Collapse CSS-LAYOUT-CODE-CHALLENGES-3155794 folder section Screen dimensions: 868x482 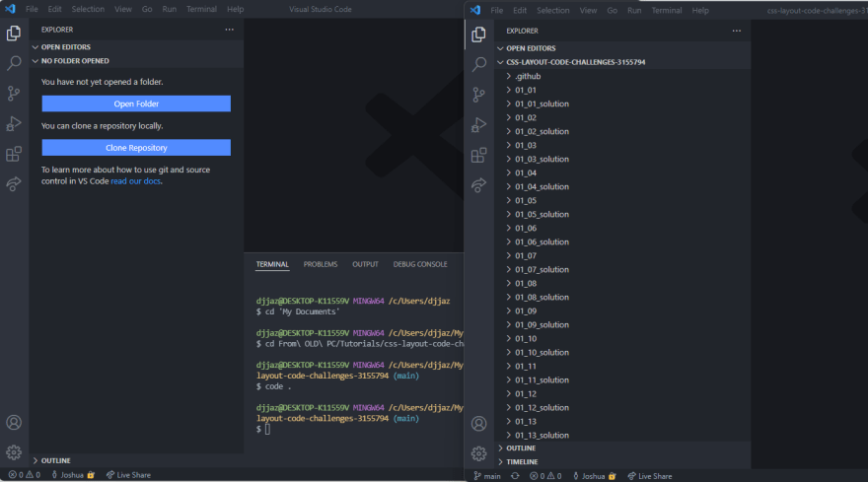click(622, 62)
